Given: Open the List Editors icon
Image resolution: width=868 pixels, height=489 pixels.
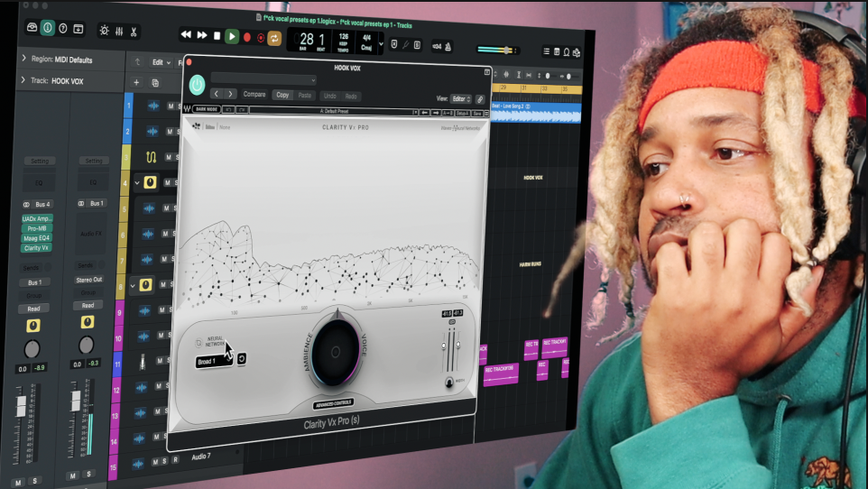Looking at the screenshot, I should 547,51.
